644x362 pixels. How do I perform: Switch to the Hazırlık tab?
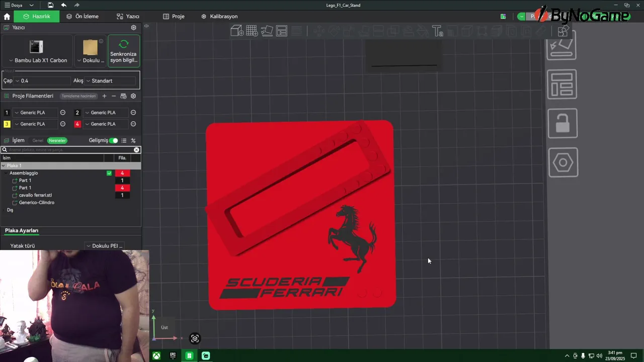click(x=37, y=16)
